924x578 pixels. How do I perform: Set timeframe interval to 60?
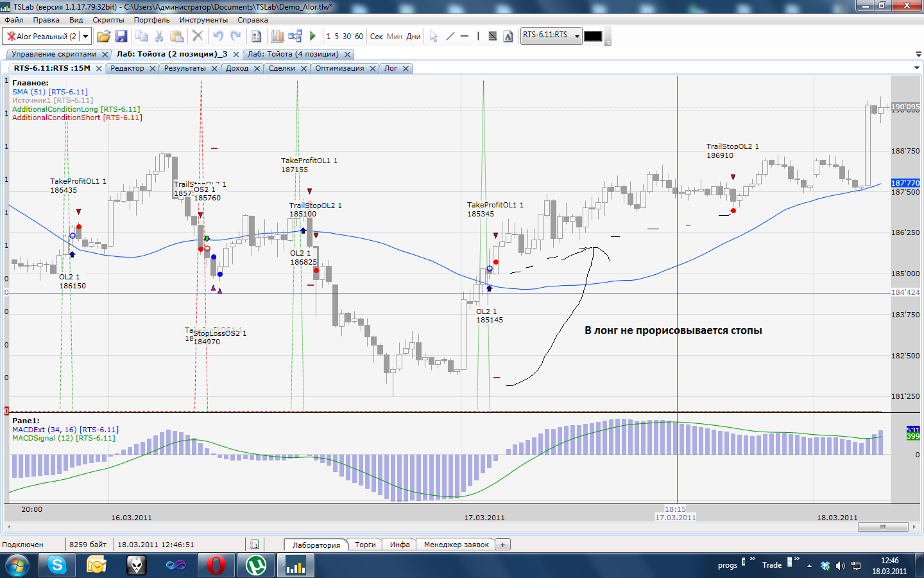pos(359,37)
